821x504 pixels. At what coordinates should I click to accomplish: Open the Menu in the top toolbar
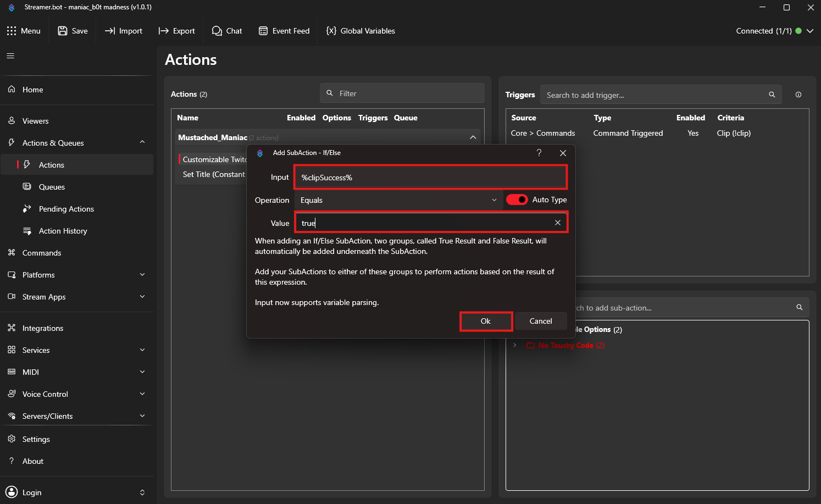click(x=24, y=31)
